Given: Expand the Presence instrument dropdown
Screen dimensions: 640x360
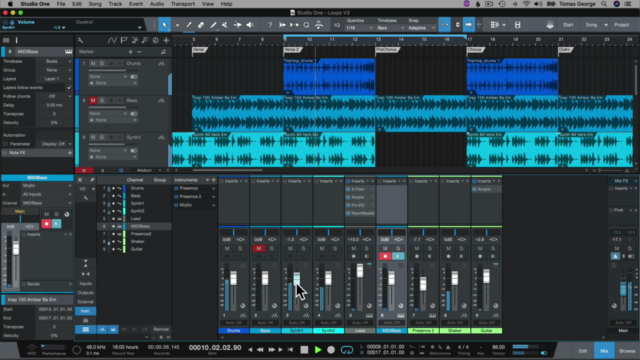Looking at the screenshot, I should pyautogui.click(x=213, y=189).
